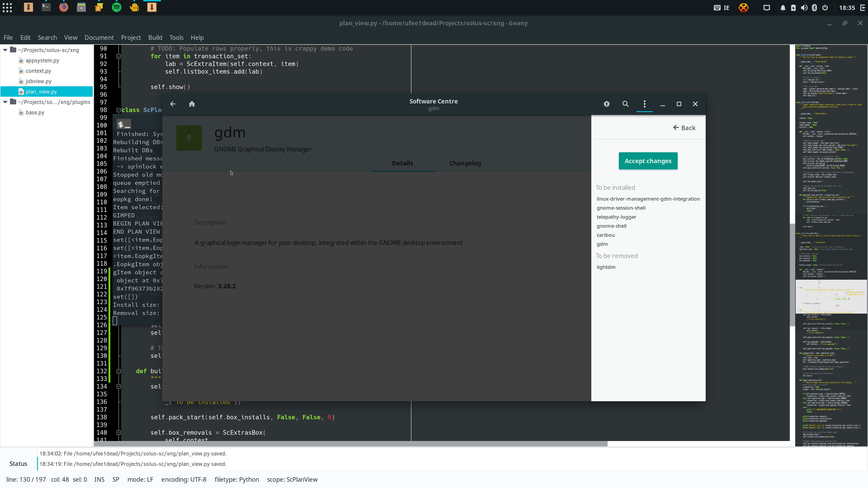The width and height of the screenshot is (868, 488).
Task: Select gnome-session-shell in install list
Action: [621, 208]
